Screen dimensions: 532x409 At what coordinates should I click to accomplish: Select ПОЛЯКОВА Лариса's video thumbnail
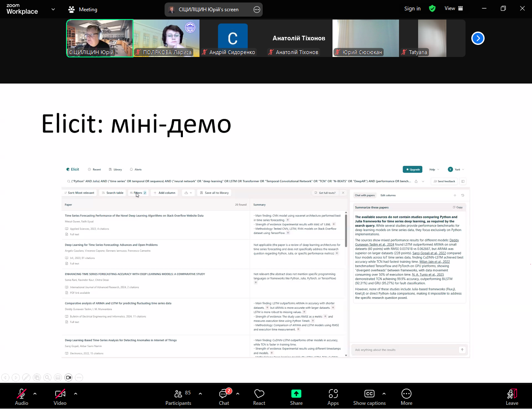coord(166,38)
